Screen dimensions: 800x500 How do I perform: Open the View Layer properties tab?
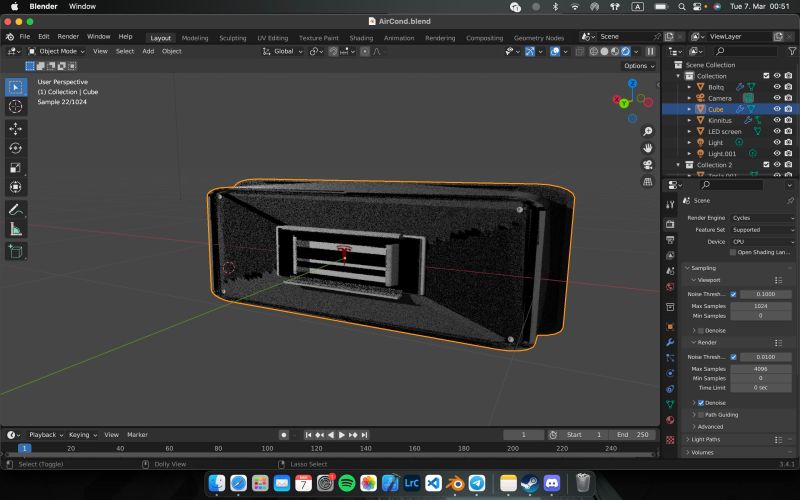[x=670, y=256]
